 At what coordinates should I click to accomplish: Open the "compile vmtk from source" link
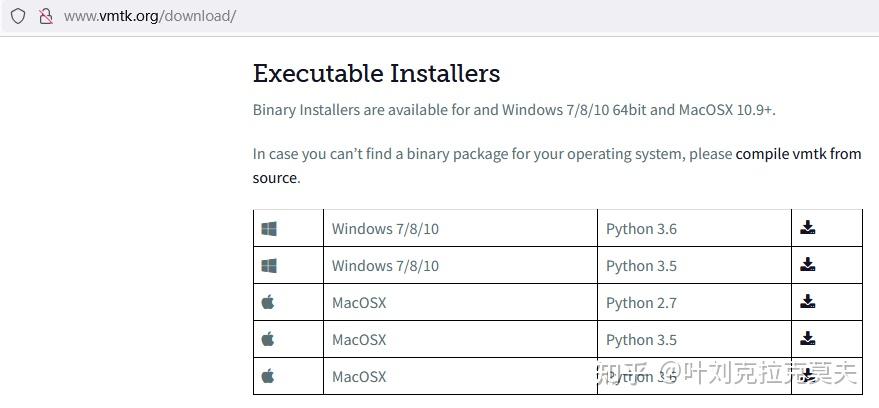(x=797, y=154)
